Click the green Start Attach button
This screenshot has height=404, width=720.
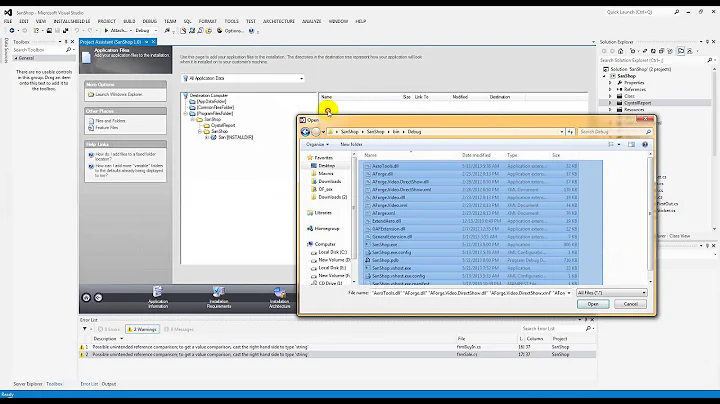116,31
